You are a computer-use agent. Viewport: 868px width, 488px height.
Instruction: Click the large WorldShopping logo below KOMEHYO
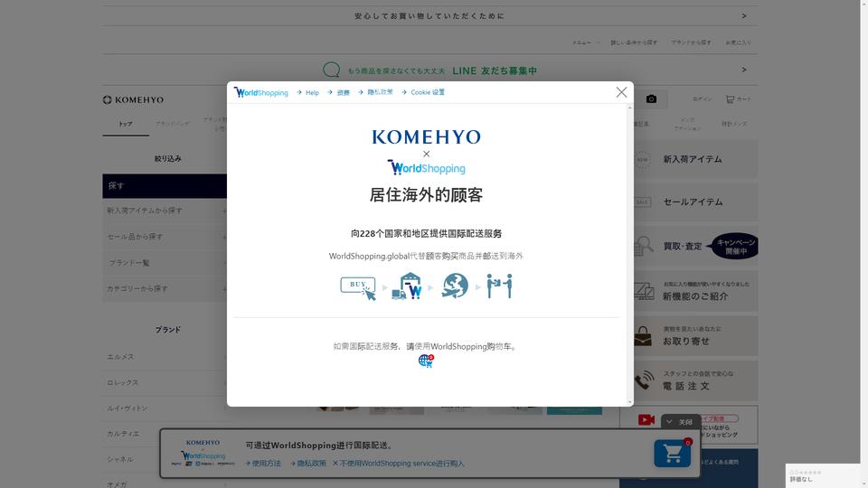pos(426,168)
